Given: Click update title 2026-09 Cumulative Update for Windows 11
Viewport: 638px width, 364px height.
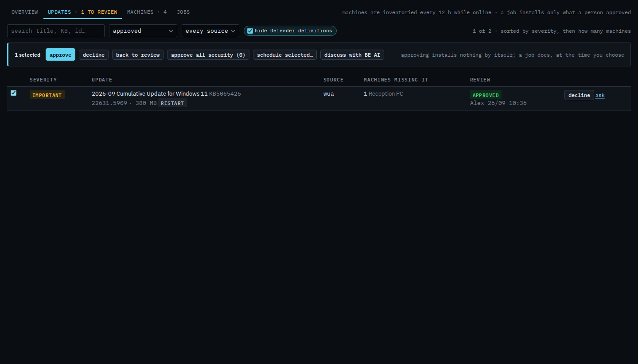Looking at the screenshot, I should pyautogui.click(x=149, y=93).
